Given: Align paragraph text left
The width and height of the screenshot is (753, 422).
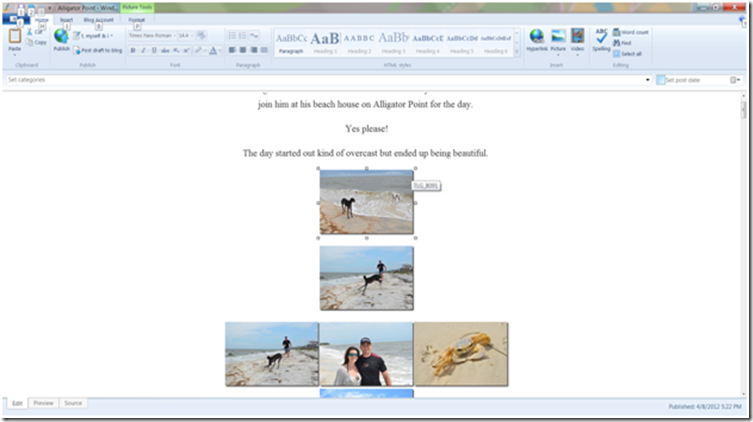Looking at the screenshot, I should pos(232,50).
